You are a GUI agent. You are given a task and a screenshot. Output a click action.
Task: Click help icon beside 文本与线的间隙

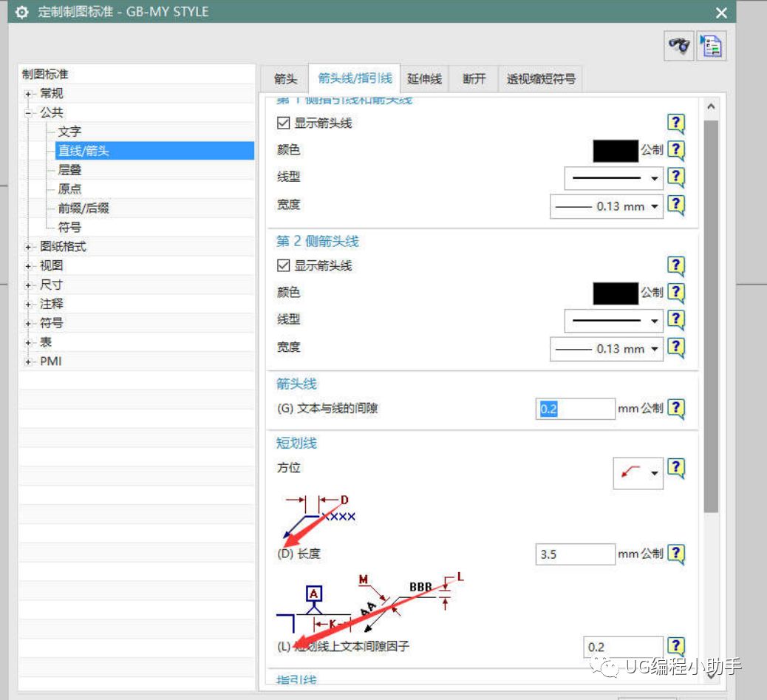coord(677,408)
